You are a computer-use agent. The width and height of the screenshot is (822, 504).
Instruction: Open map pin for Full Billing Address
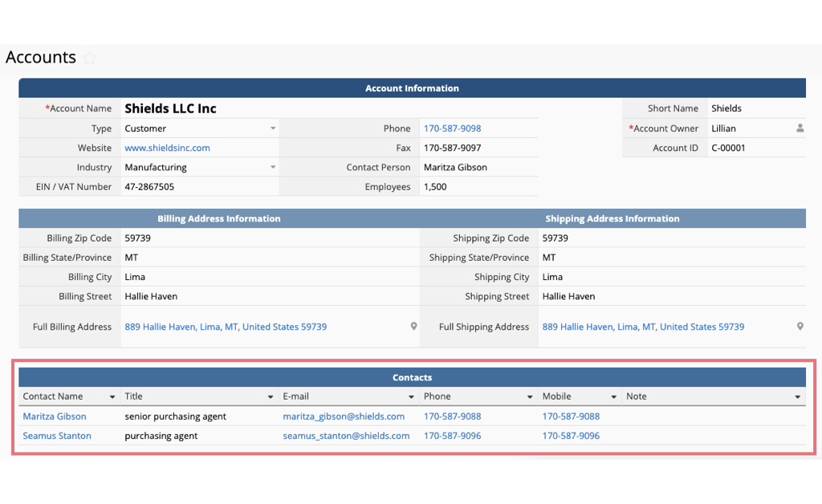coord(413,327)
